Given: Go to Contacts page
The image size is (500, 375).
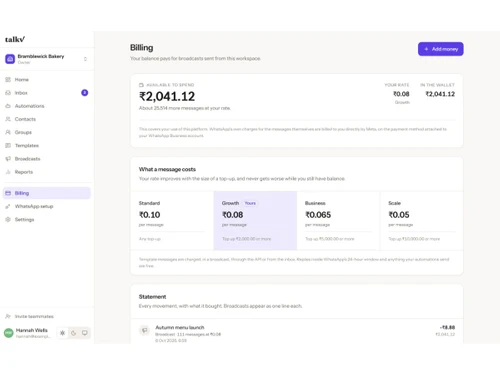Looking at the screenshot, I should click(47, 119).
